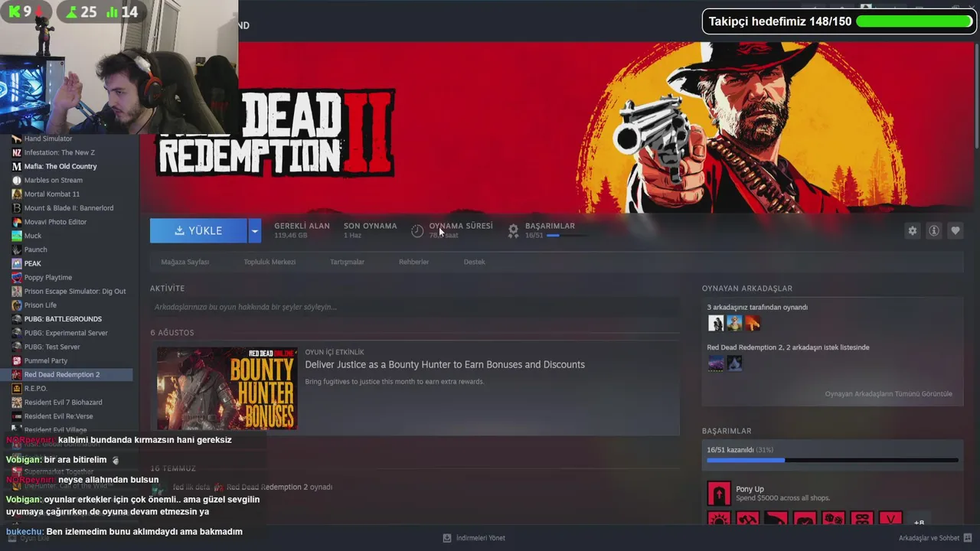This screenshot has width=980, height=551.
Task: Open the Mağaza Sayfası tab
Action: click(185, 262)
